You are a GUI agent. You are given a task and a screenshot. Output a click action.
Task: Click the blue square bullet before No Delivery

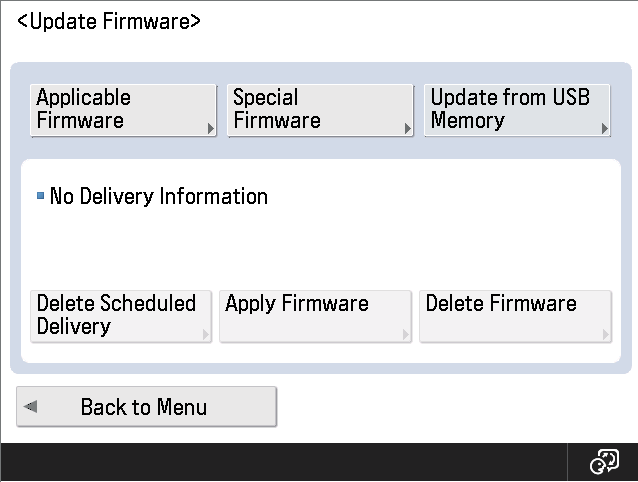pos(40,196)
